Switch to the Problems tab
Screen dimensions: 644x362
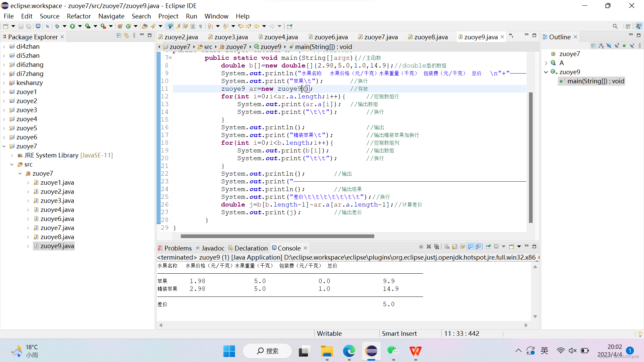[x=175, y=248]
